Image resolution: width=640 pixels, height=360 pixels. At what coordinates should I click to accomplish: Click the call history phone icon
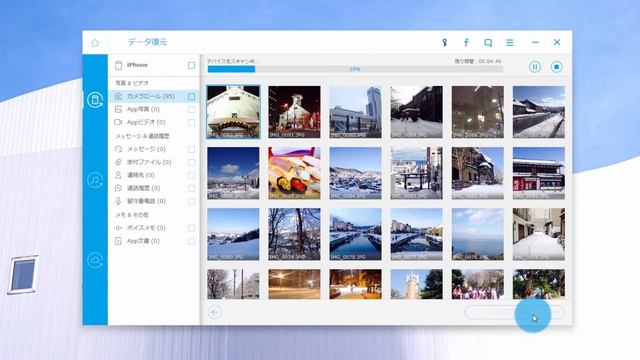click(118, 188)
